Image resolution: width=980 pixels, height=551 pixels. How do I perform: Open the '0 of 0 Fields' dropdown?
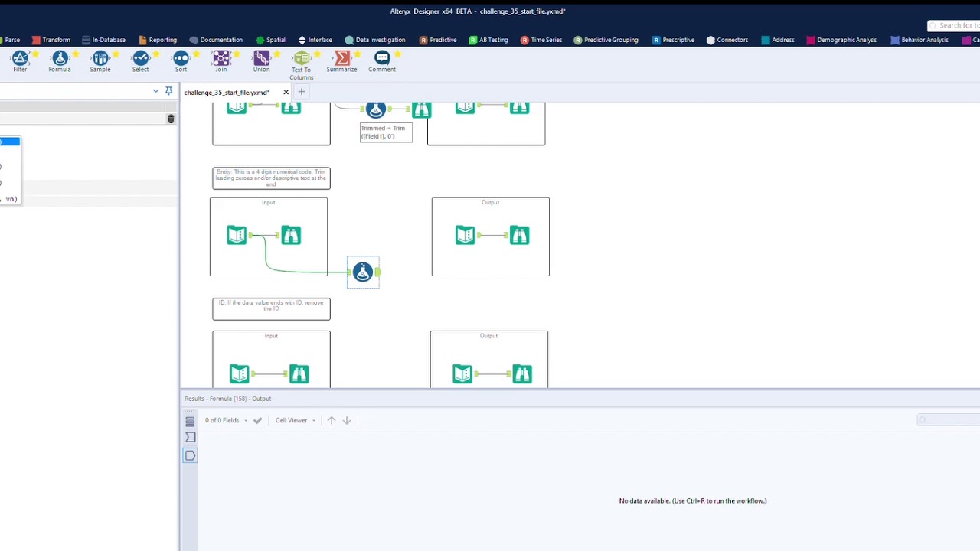227,420
